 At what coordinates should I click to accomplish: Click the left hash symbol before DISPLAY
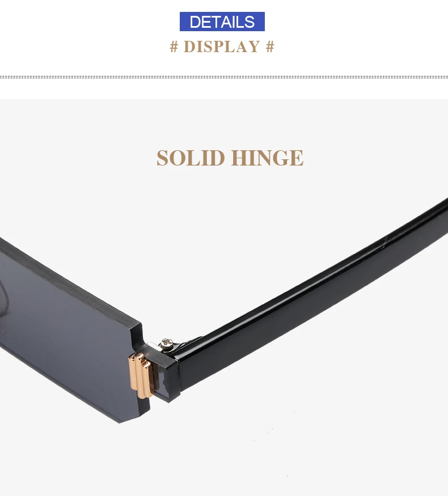(174, 46)
